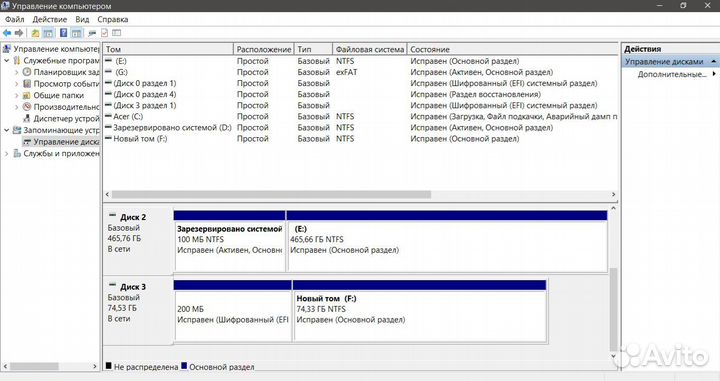This screenshot has height=381, width=720.
Task: Click the Up one level folder icon
Action: [35, 33]
